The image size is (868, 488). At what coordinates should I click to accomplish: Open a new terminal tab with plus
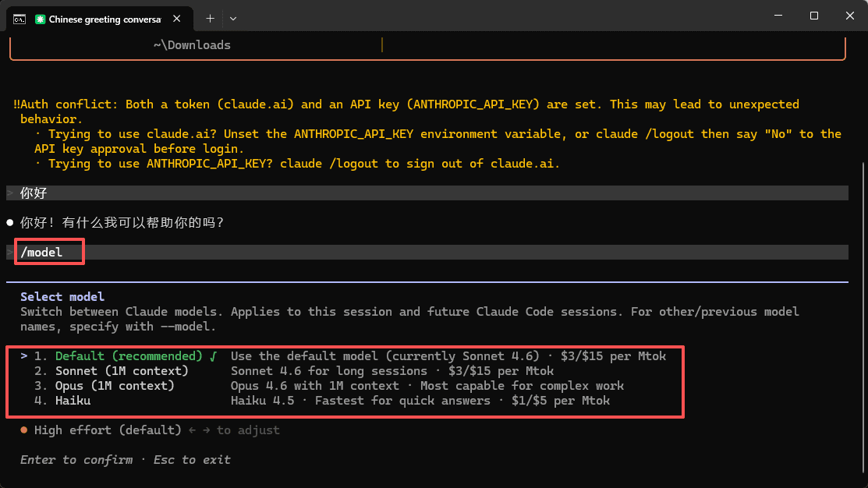tap(210, 19)
